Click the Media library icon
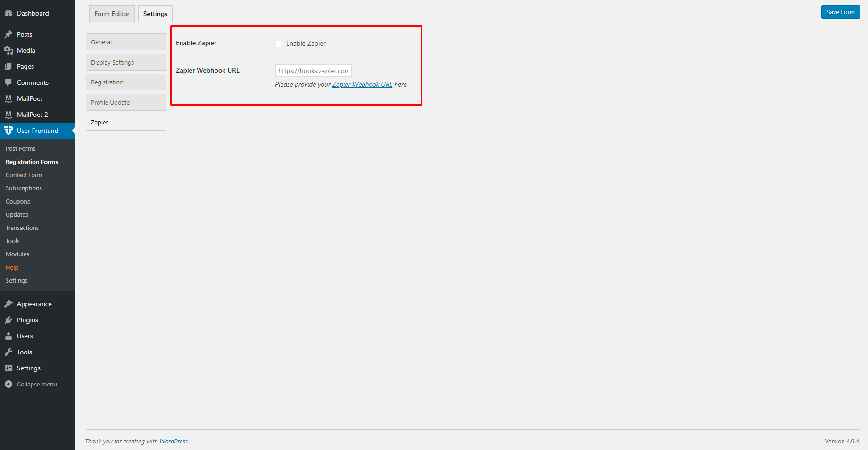Viewport: 868px width, 450px height. (x=8, y=50)
